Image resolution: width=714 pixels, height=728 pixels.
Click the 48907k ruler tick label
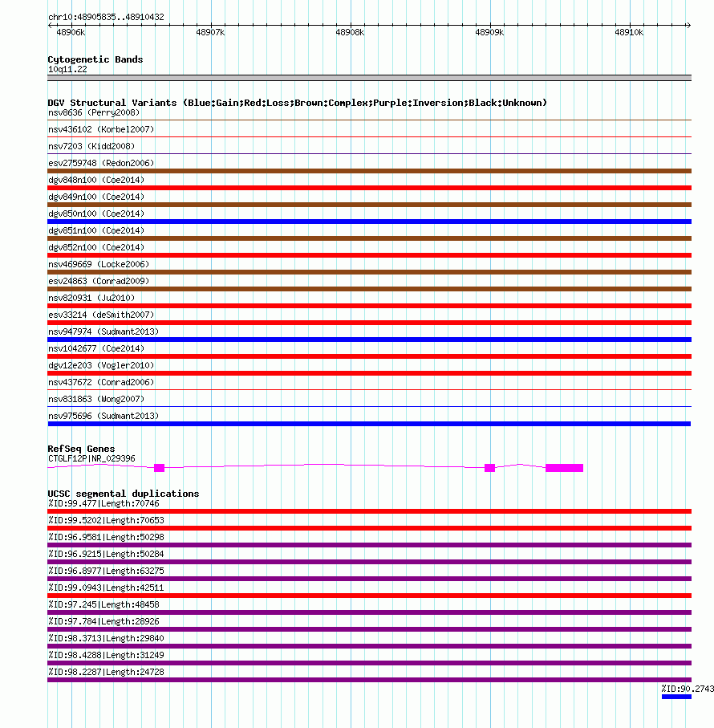[211, 32]
